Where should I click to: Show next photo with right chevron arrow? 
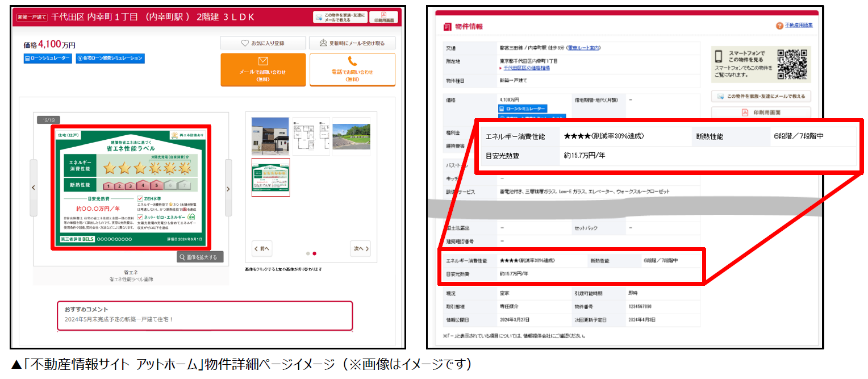[228, 188]
